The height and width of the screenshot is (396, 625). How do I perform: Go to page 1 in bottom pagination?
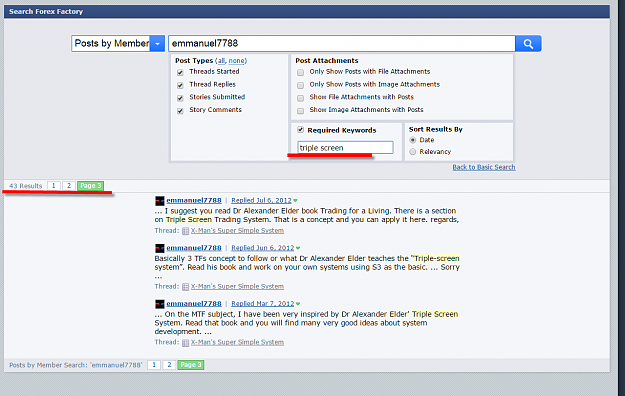point(154,365)
